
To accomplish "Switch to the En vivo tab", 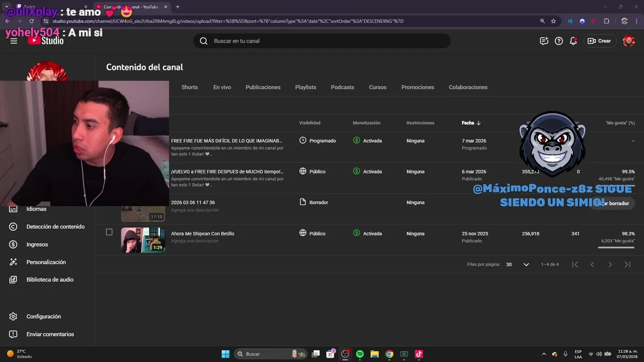I will (x=222, y=87).
